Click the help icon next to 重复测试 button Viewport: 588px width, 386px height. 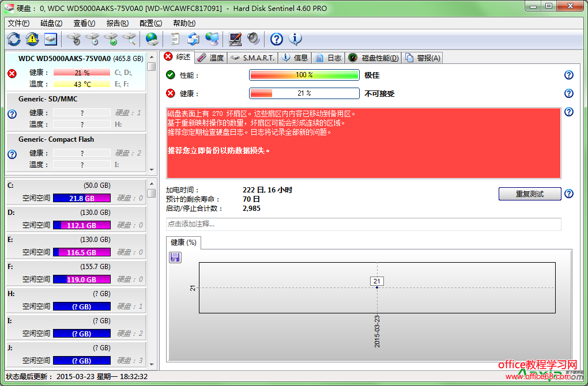click(x=568, y=194)
